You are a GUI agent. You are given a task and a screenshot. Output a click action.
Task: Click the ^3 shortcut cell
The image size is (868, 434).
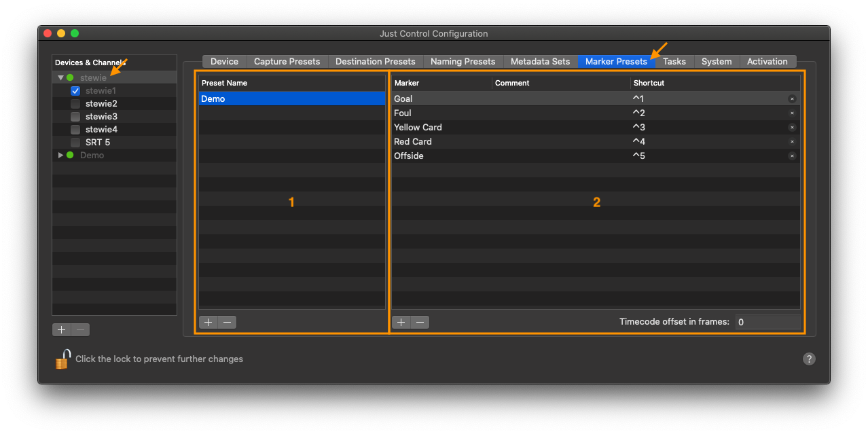point(638,127)
